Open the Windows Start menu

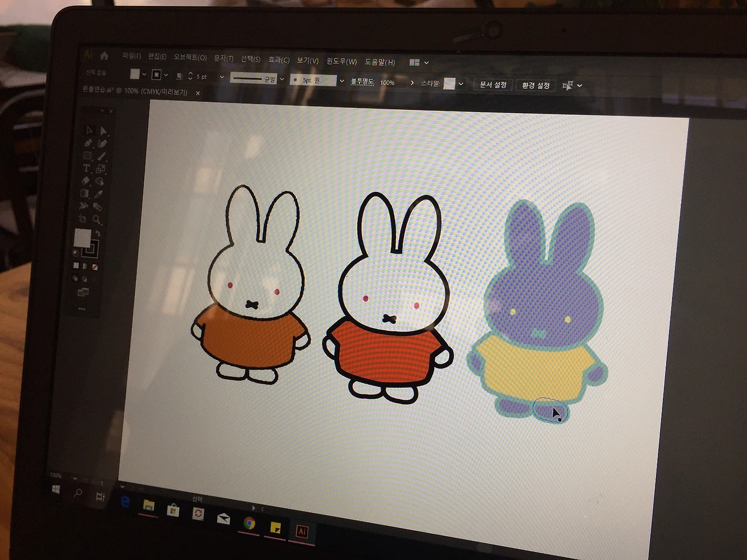coord(57,489)
